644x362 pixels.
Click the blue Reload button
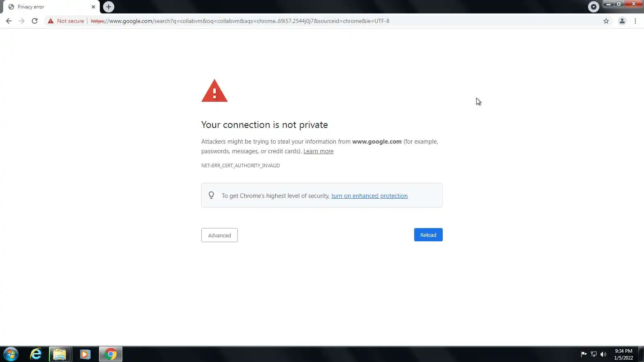pyautogui.click(x=428, y=235)
